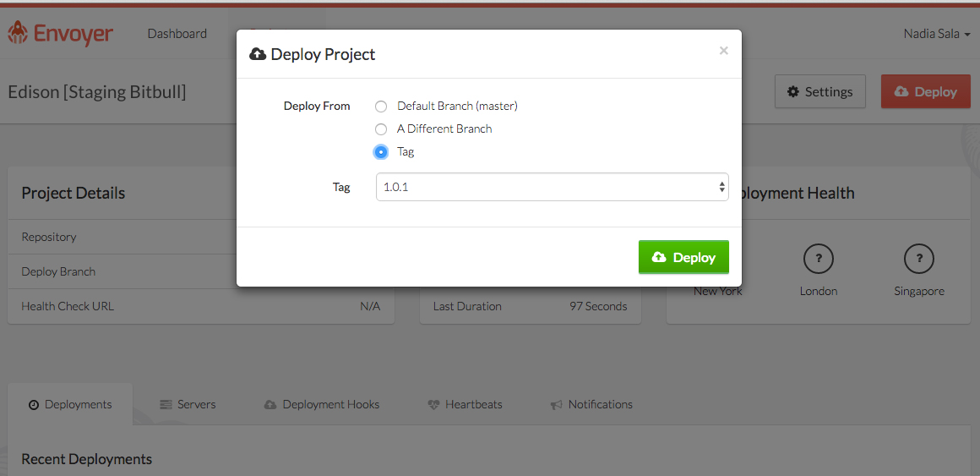Close the Deploy Project dialog
980x476 pixels.
724,51
